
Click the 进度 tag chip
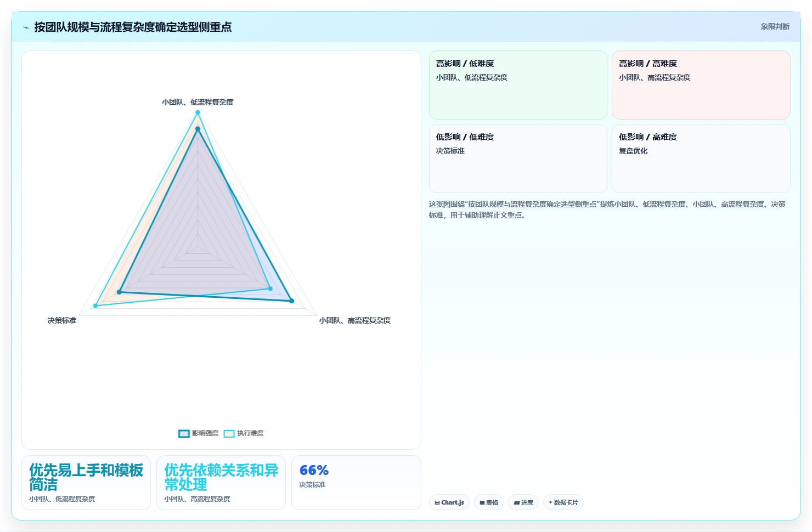pos(523,502)
